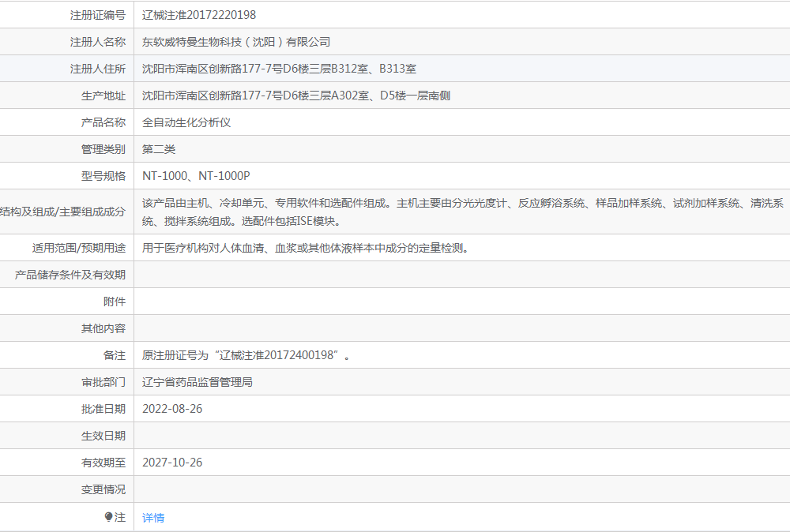
Task: Click the 结构及组成/主要组成成分 label
Action: point(62,212)
